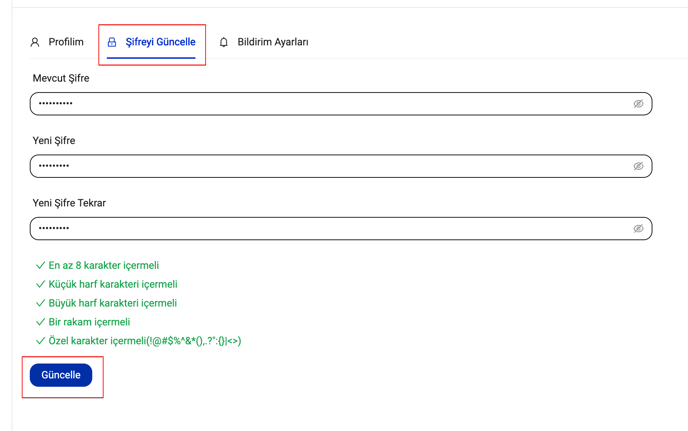688x431 pixels.
Task: Switch to the Bildirim Ayarları tab
Action: coord(272,43)
